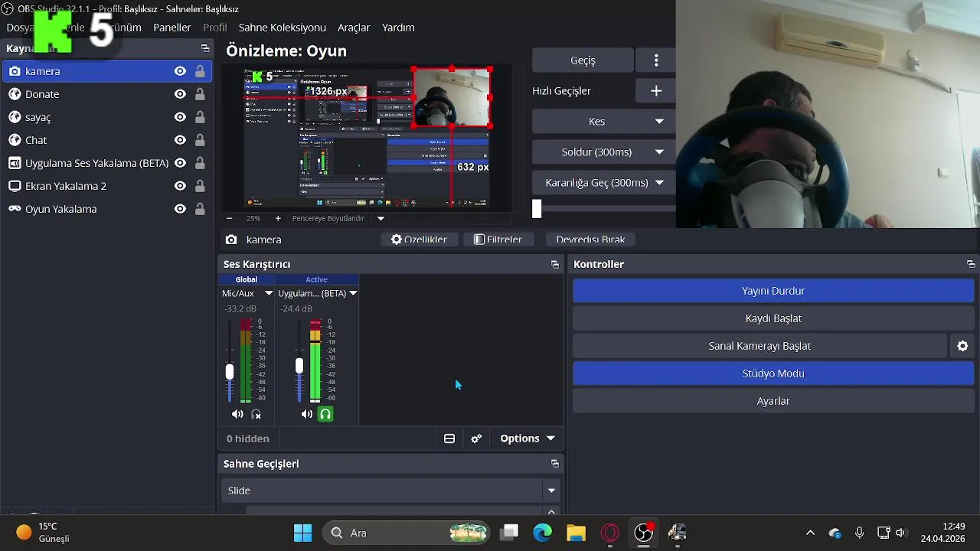Image resolution: width=980 pixels, height=551 pixels.
Task: Start recording with Kaydı Başlat
Action: (x=773, y=318)
